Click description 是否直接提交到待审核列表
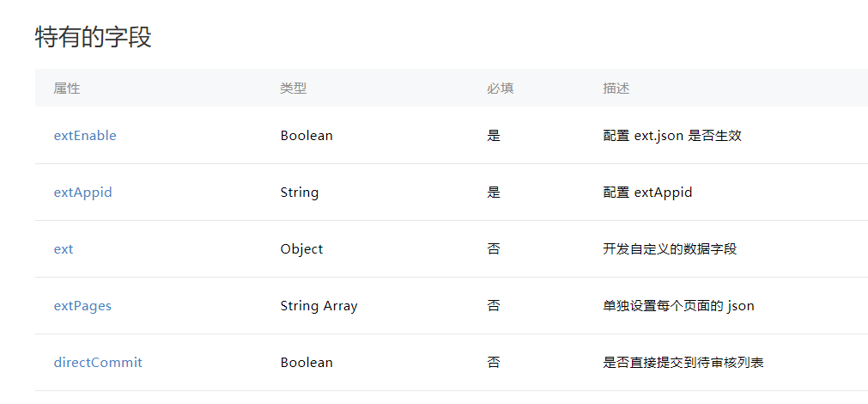 [x=683, y=363]
